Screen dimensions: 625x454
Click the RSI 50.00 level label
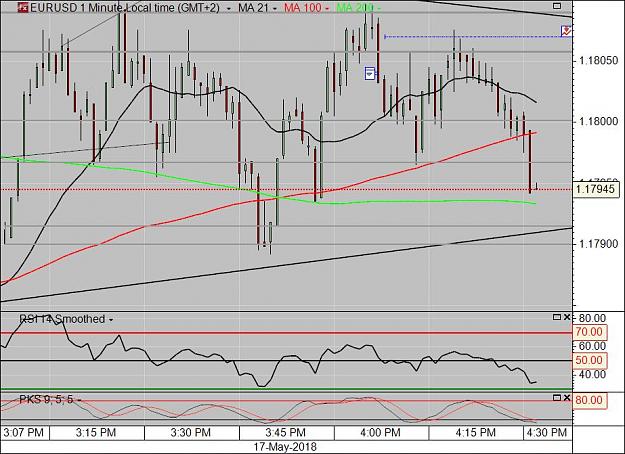point(589,360)
